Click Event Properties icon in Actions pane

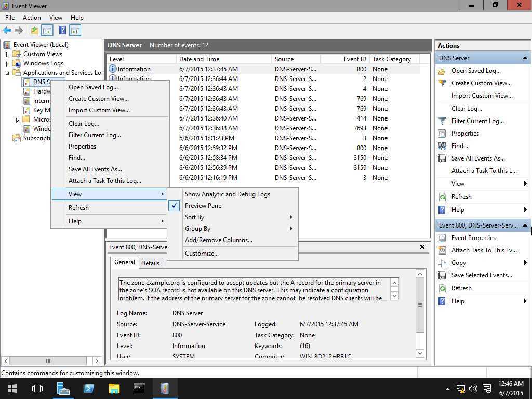tap(442, 238)
